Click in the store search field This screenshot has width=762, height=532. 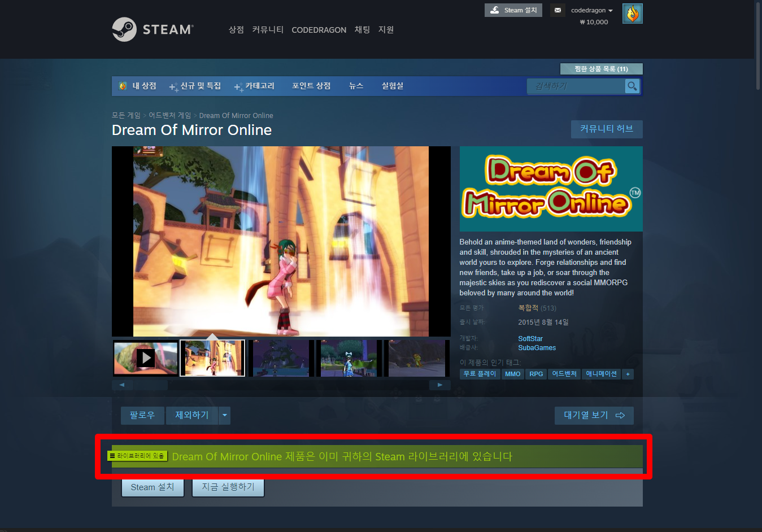576,86
